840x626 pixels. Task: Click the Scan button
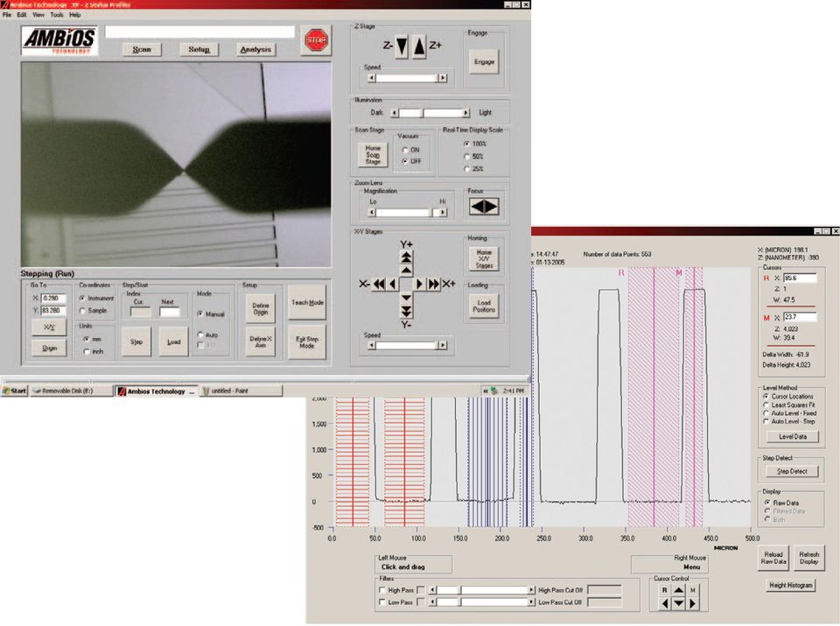pyautogui.click(x=142, y=49)
